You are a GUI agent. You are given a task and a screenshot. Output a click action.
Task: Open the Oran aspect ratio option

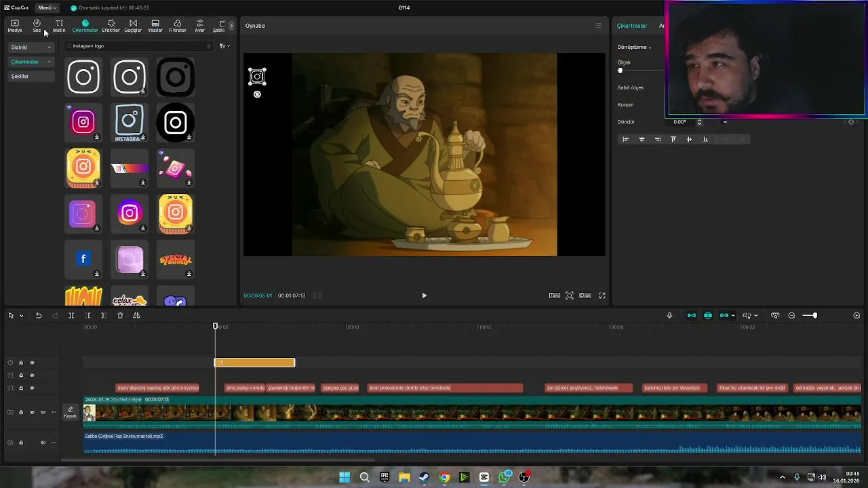585,296
